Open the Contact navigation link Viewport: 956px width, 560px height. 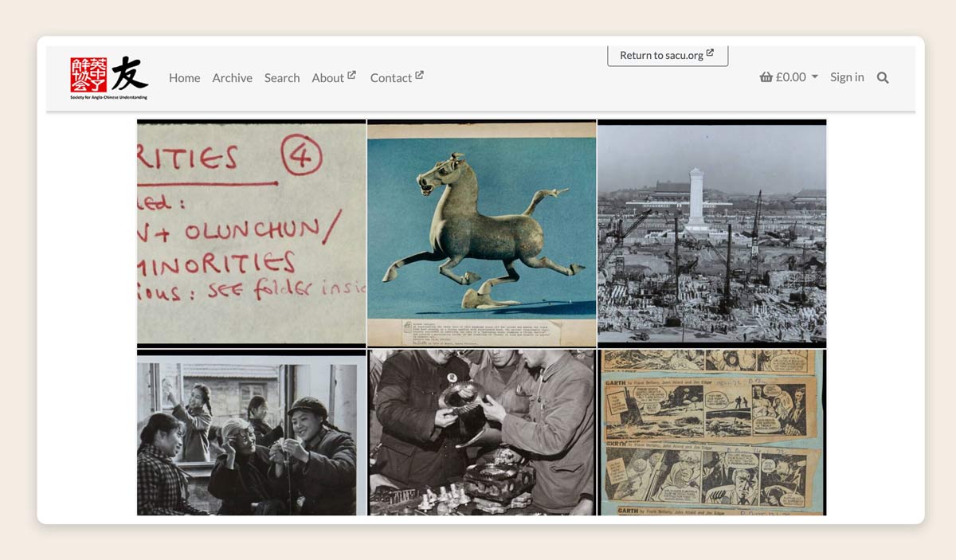pyautogui.click(x=390, y=77)
